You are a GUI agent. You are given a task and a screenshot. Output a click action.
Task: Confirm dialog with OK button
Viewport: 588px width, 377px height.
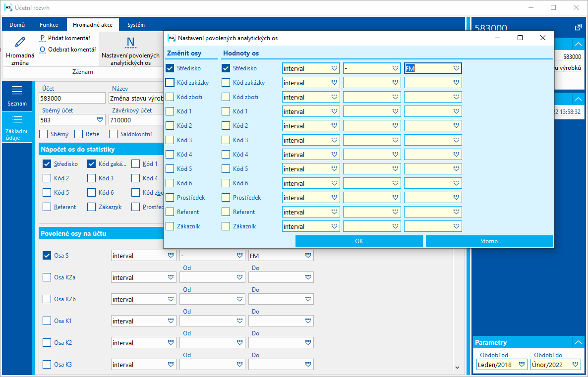tap(359, 241)
